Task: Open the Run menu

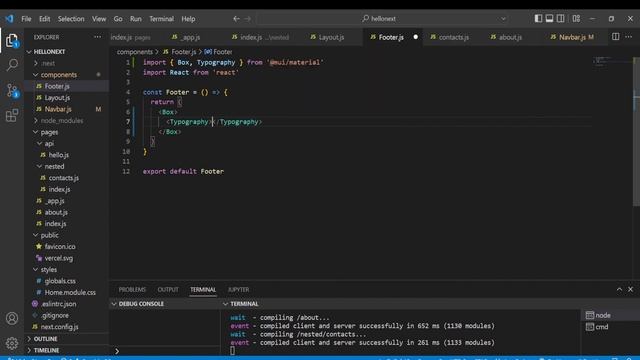Action: 136,19
